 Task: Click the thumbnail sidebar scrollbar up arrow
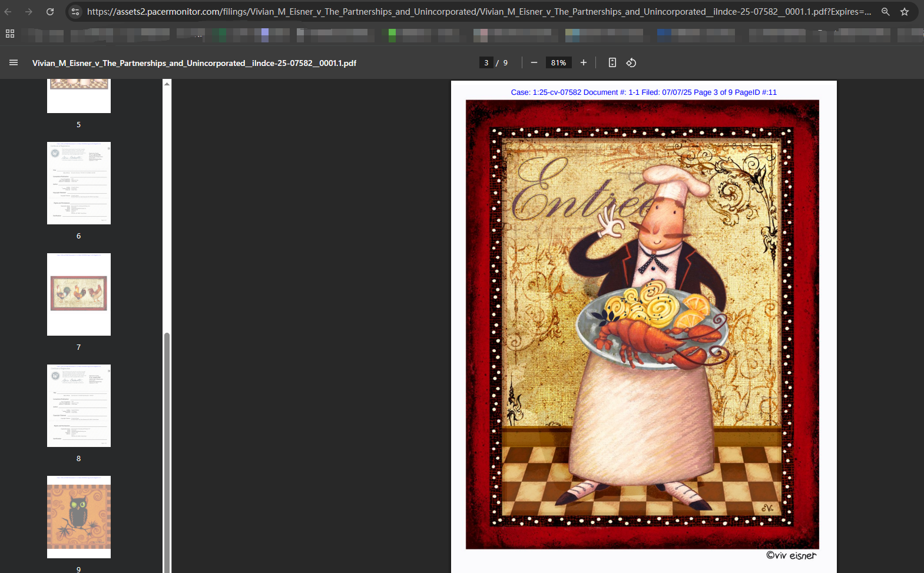pos(167,84)
